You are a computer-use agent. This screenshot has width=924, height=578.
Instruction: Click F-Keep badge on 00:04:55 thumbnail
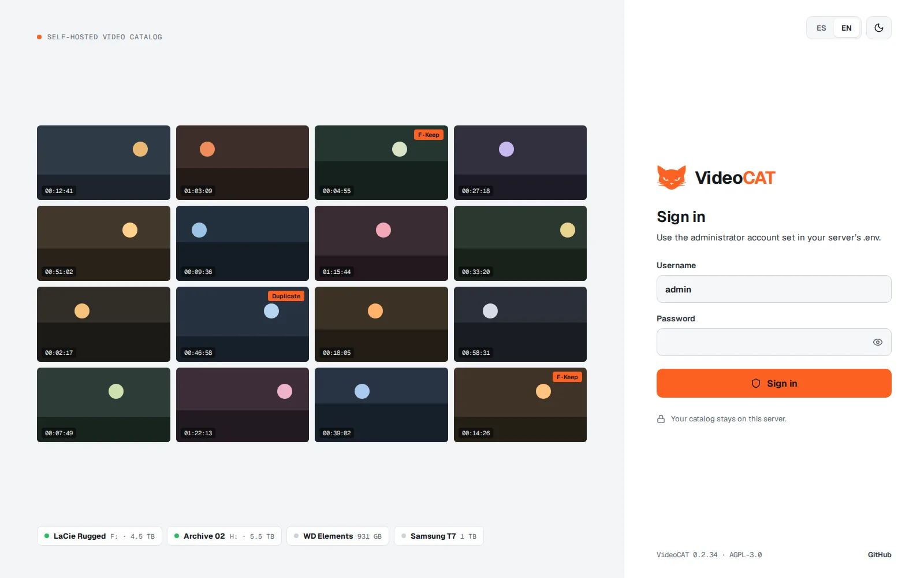click(429, 135)
